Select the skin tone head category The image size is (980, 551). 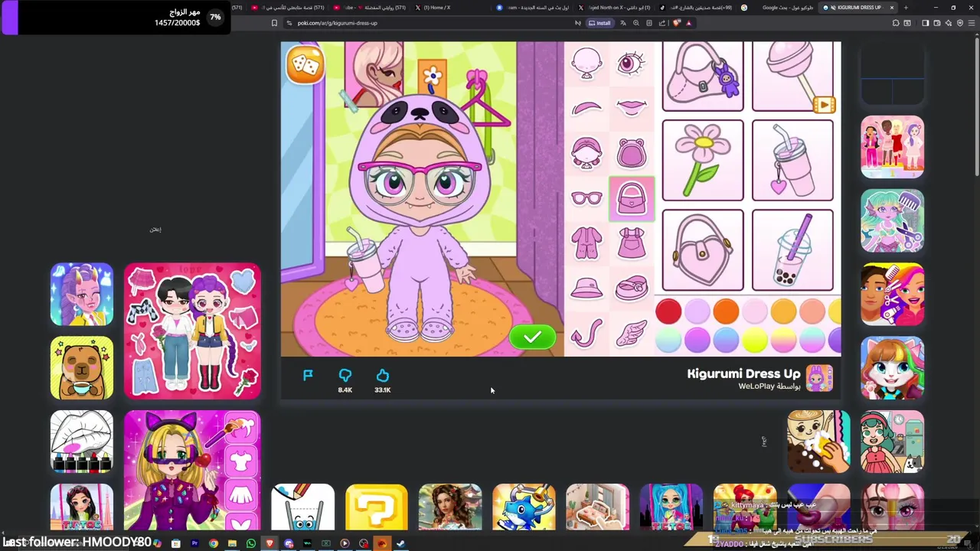(586, 64)
